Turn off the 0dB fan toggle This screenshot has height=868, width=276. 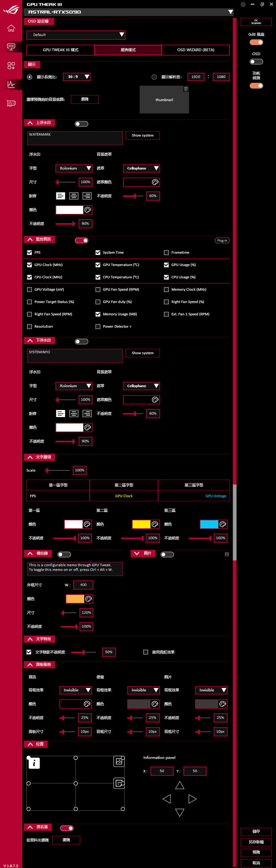[x=256, y=42]
